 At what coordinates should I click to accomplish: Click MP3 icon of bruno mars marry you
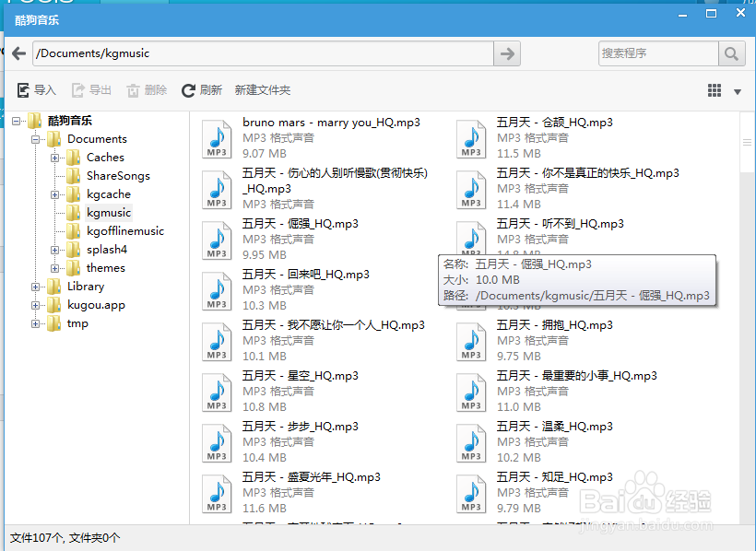coord(217,139)
